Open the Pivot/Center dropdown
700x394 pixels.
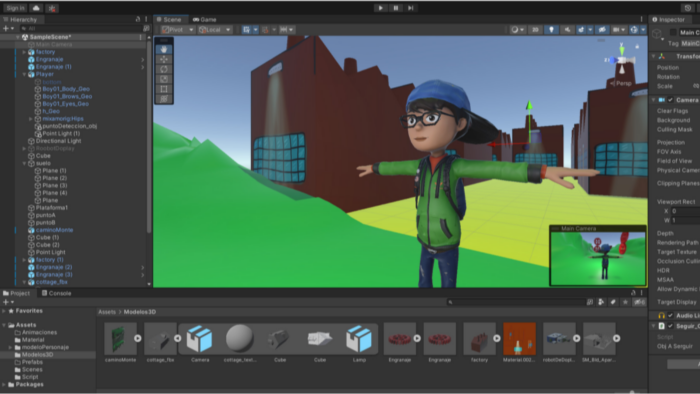pyautogui.click(x=177, y=30)
